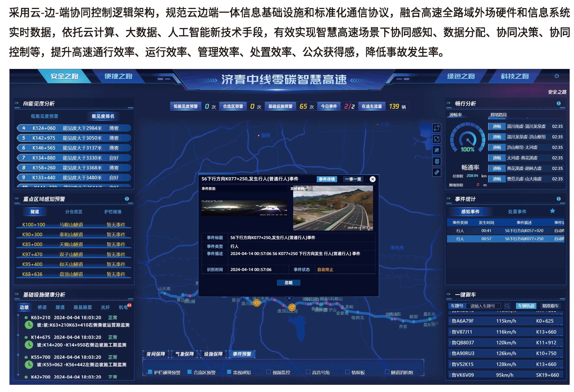The image size is (574, 392).
Task: Click info icon in 畅行分析 panel header
Action: click(x=558, y=103)
